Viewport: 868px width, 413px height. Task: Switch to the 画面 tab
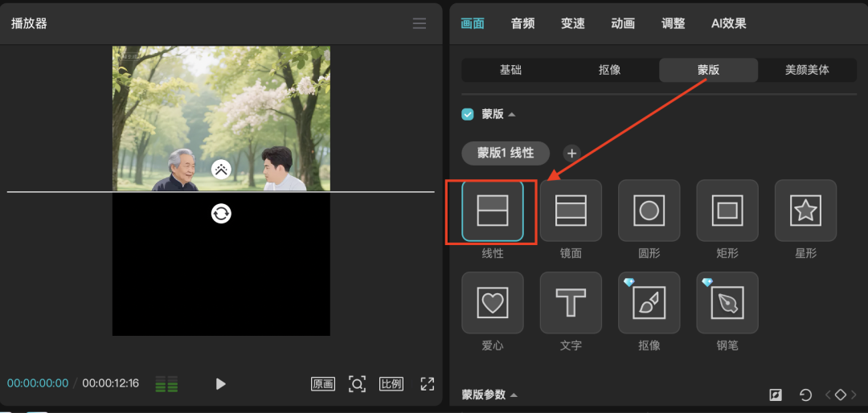[x=473, y=23]
